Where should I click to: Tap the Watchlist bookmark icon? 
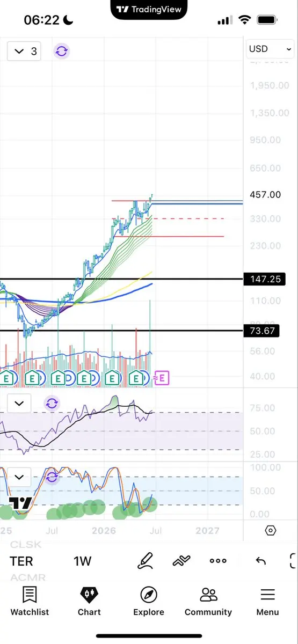(x=30, y=594)
